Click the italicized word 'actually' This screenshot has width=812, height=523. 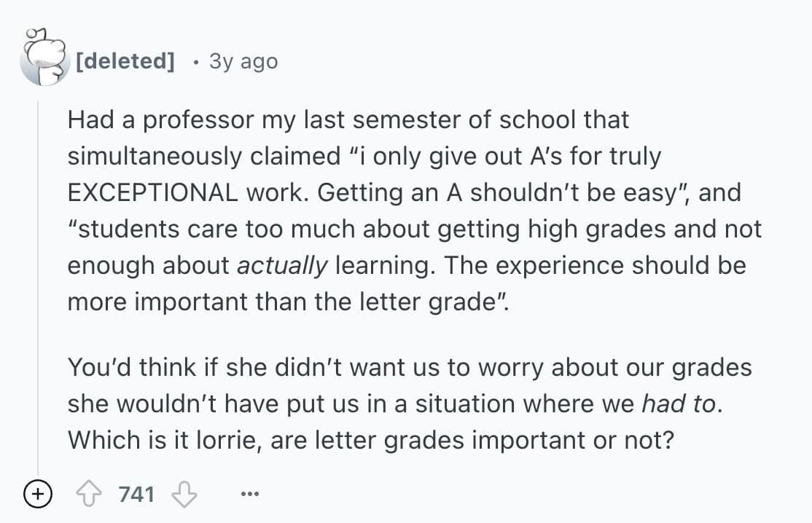pyautogui.click(x=283, y=265)
